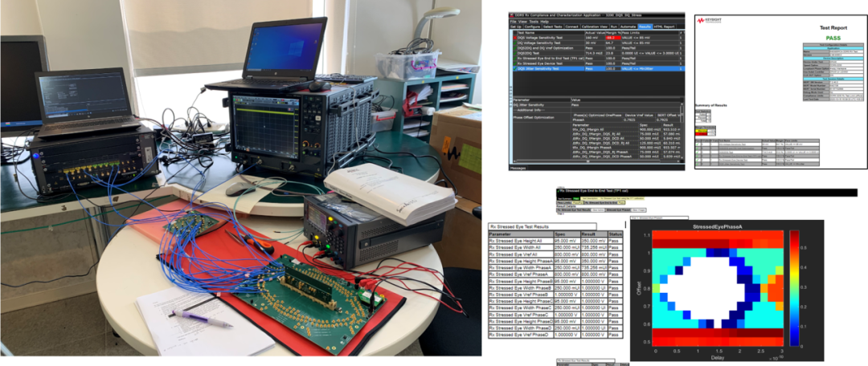This screenshot has height=366, width=868.
Task: Click green check beside DQS2DQ and DQ Vref Optimization
Action: point(515,48)
